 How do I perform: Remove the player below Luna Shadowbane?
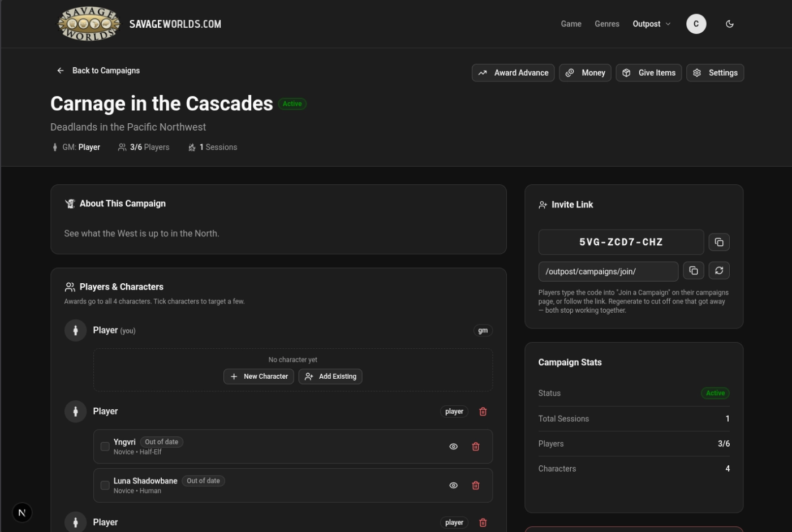click(x=483, y=522)
